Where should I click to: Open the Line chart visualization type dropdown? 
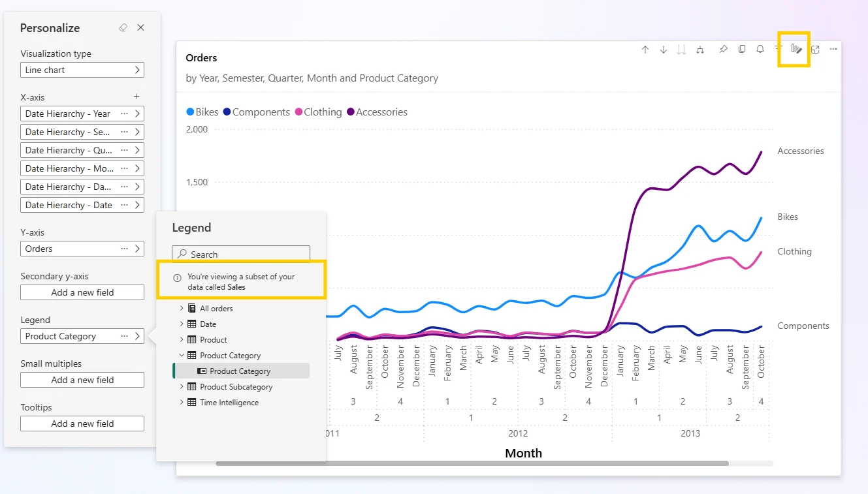[82, 70]
